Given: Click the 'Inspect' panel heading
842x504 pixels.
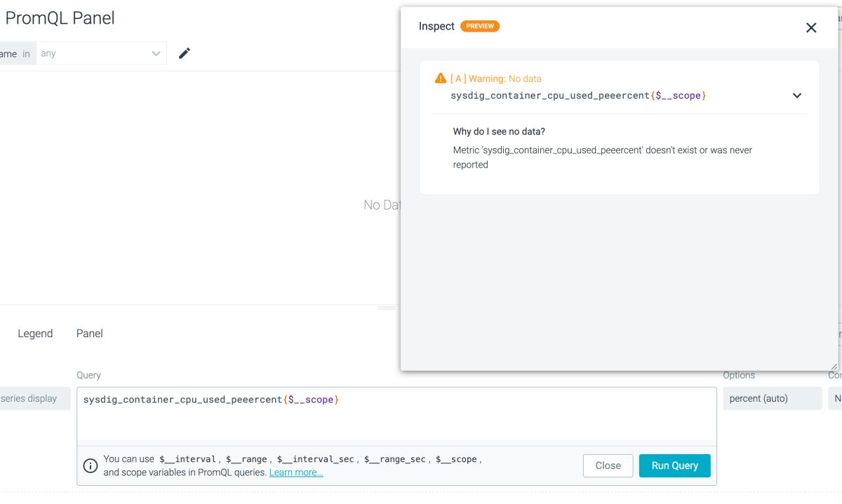Looking at the screenshot, I should 436,26.
